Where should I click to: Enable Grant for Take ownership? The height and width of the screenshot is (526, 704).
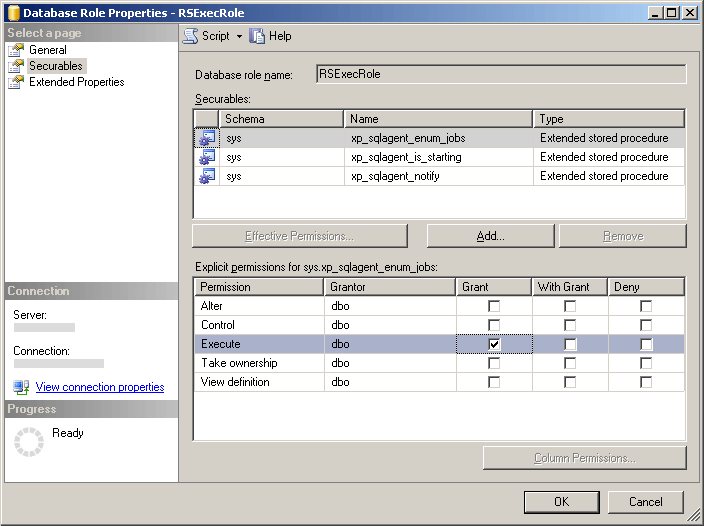494,363
